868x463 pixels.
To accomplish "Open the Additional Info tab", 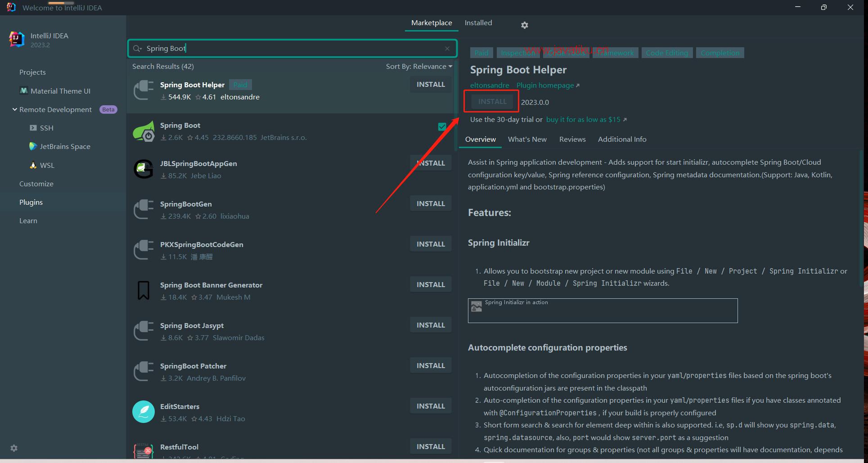I will tap(622, 139).
